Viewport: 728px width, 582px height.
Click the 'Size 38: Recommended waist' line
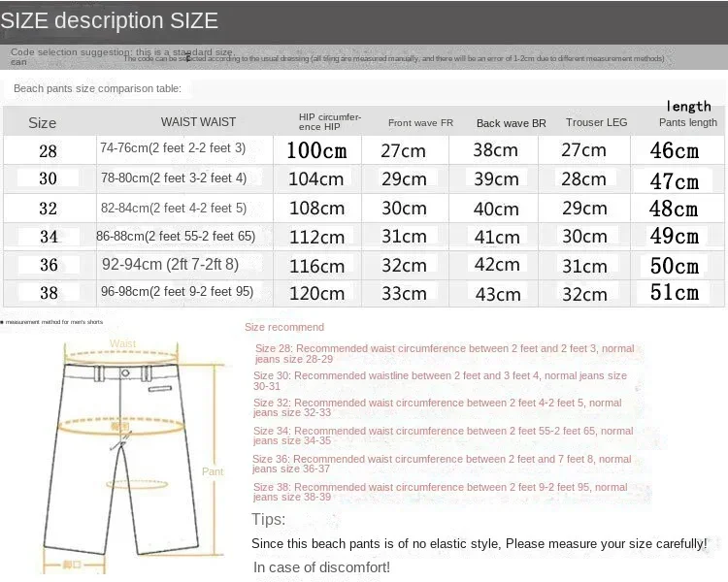point(440,492)
